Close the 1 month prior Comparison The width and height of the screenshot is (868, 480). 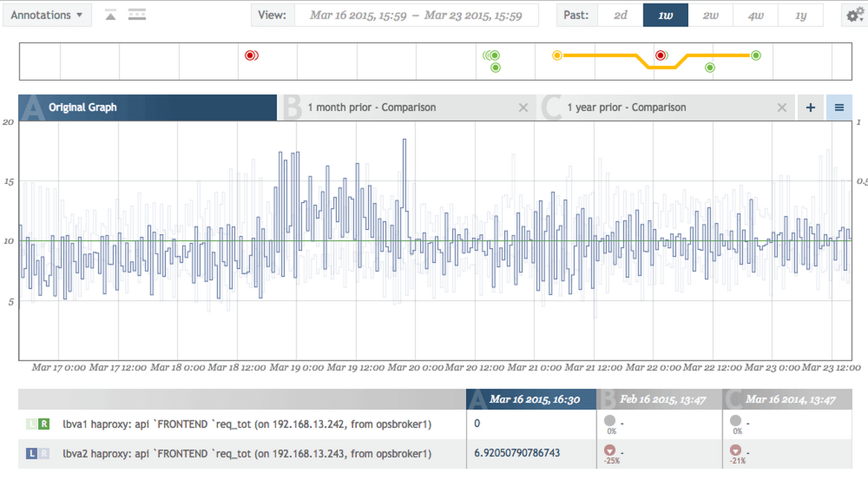tap(524, 107)
